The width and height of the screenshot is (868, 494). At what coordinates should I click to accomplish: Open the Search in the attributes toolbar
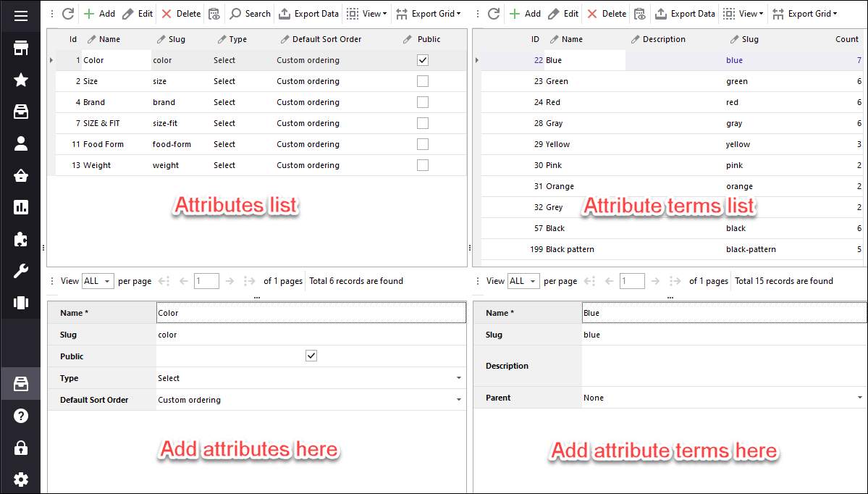[250, 12]
